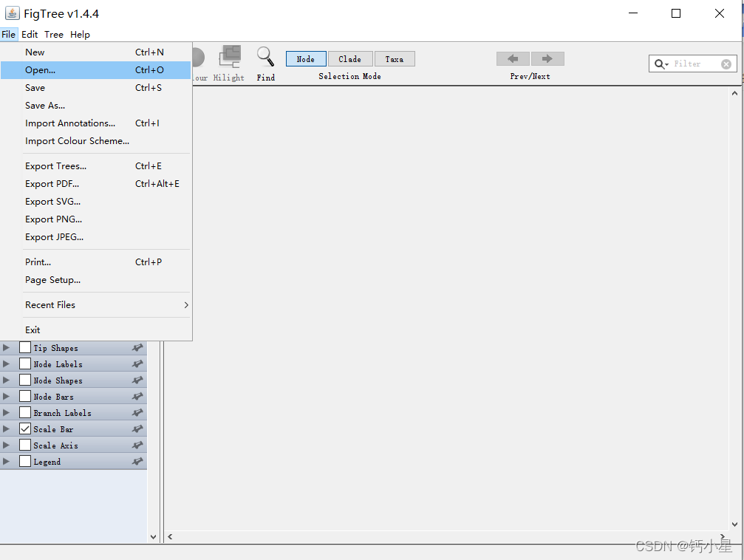Viewport: 744px width, 560px height.
Task: Click the horizontal scrollbar left arrow
Action: (170, 537)
